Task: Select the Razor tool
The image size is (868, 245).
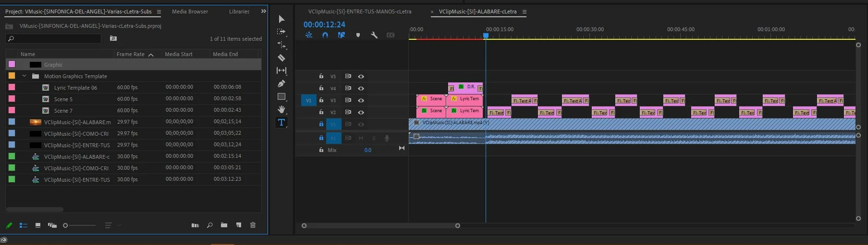Action: (x=281, y=58)
